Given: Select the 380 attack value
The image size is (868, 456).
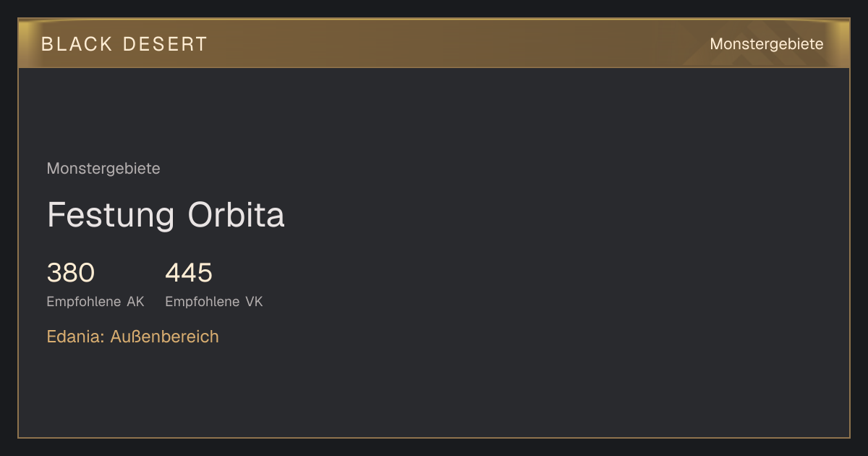Looking at the screenshot, I should click(x=71, y=273).
